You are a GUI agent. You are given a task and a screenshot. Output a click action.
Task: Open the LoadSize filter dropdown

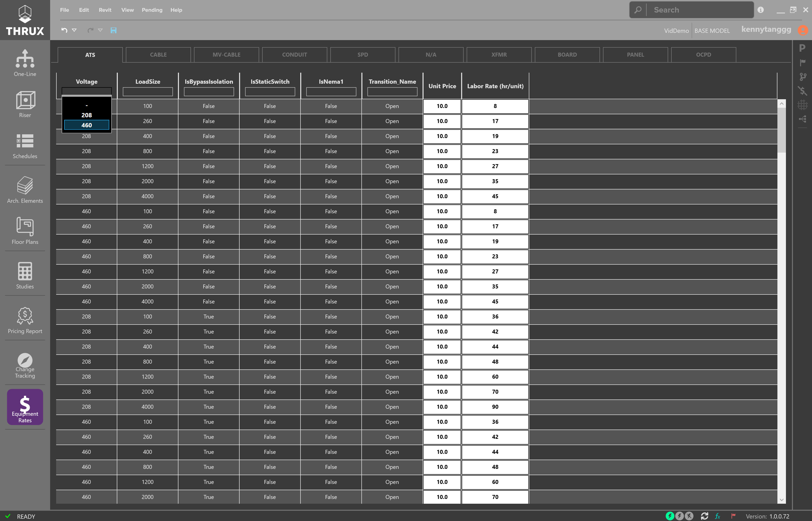[x=148, y=92]
